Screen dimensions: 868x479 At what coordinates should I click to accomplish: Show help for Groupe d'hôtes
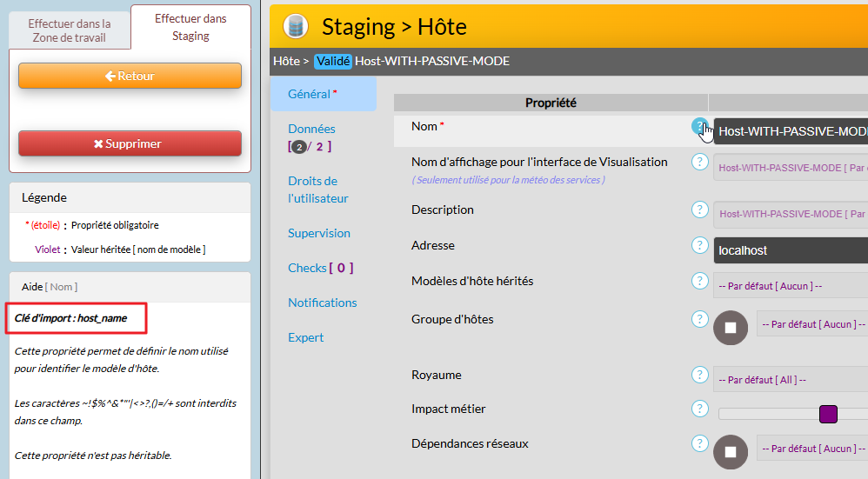[x=699, y=319]
